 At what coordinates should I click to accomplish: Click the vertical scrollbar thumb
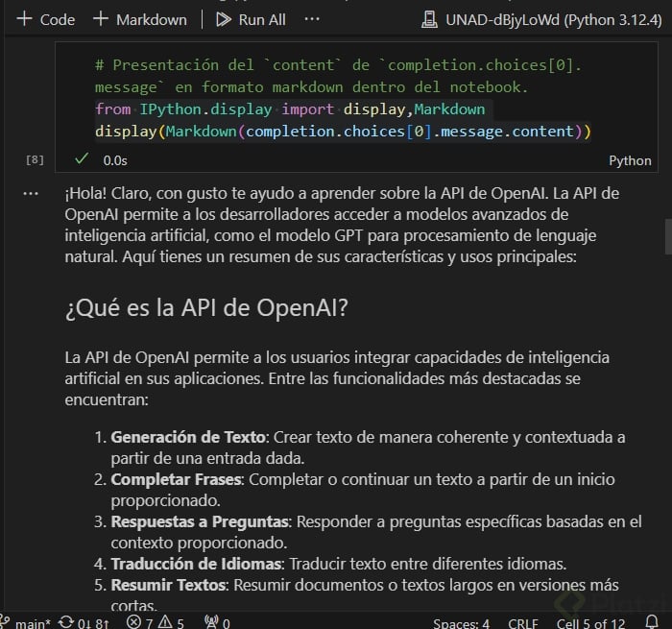(668, 236)
